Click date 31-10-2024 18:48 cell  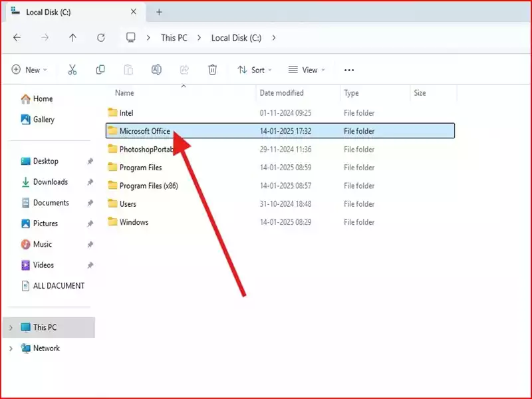[285, 204]
